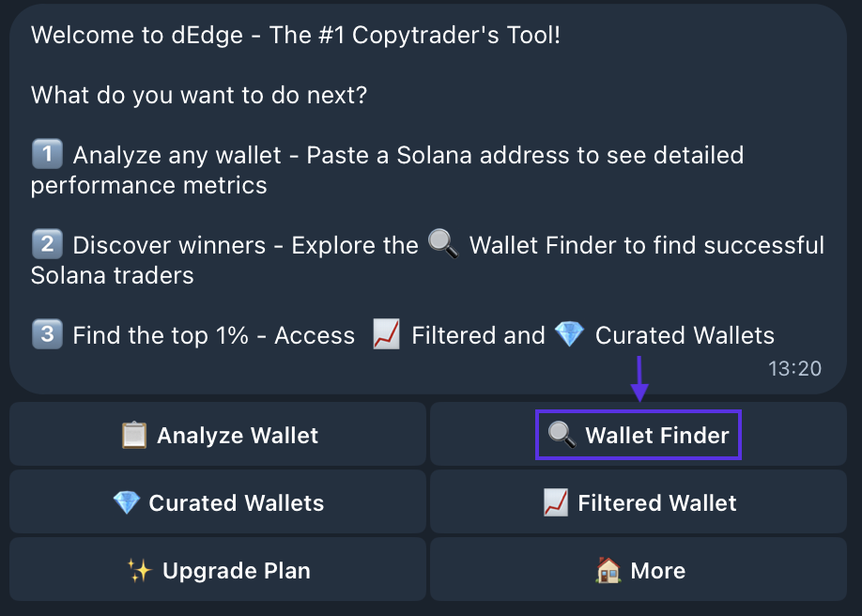
Task: Click the 13:20 message timestamp
Action: [794, 369]
